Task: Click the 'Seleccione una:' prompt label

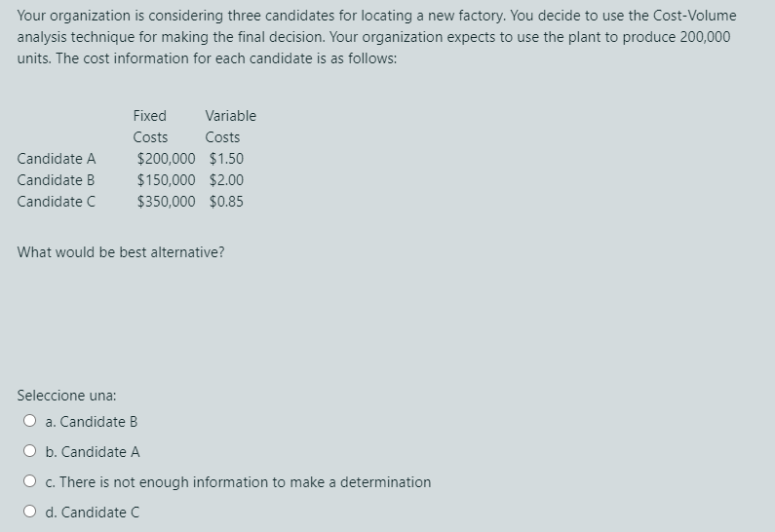Action: (x=66, y=396)
